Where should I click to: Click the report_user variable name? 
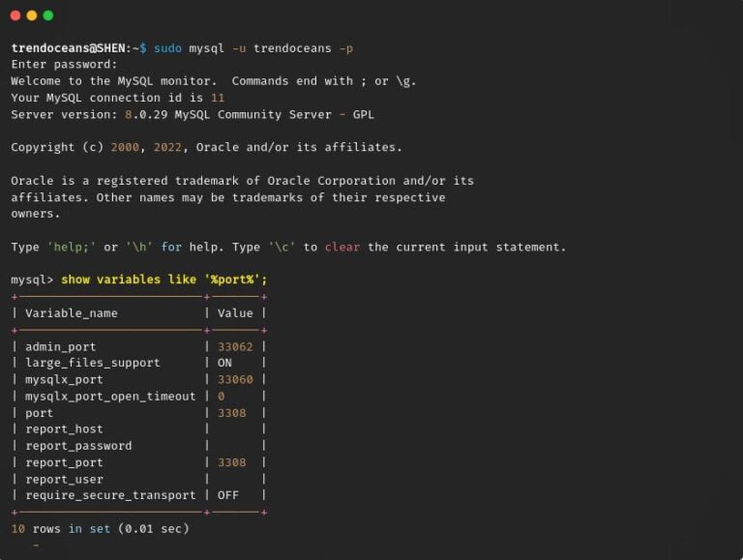64,479
